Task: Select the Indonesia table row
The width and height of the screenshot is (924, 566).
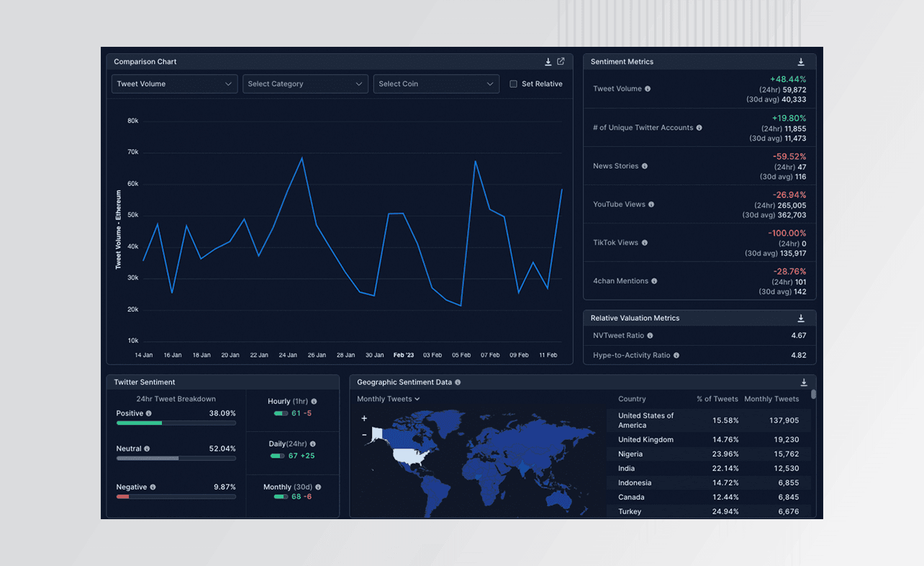Action: point(709,483)
